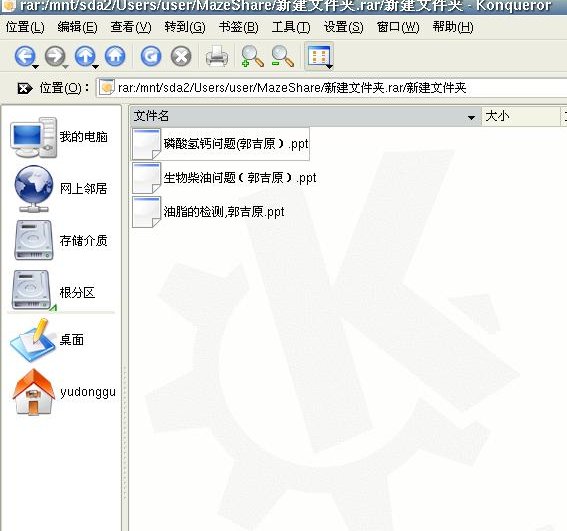
Task: Select file 生物柴油问题（郭吉原）.ppt
Action: (x=240, y=178)
